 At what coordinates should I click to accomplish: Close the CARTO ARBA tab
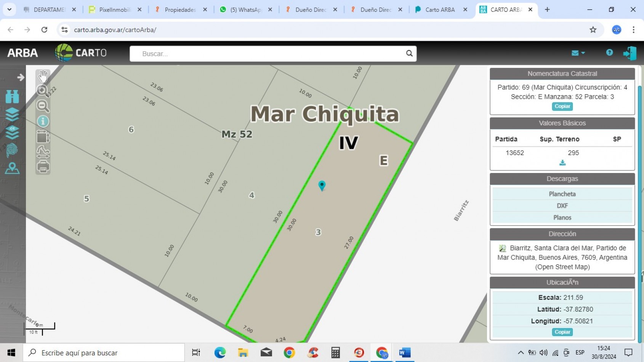[x=530, y=10]
